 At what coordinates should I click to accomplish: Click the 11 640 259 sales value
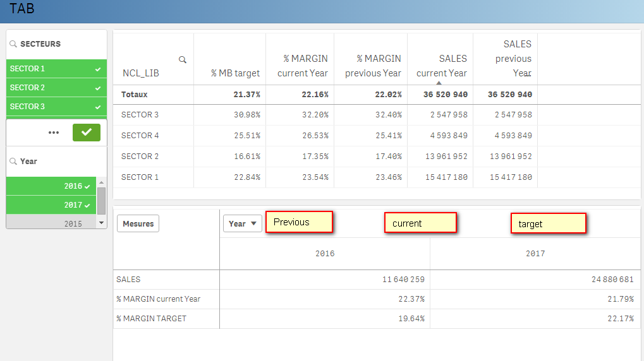click(403, 280)
